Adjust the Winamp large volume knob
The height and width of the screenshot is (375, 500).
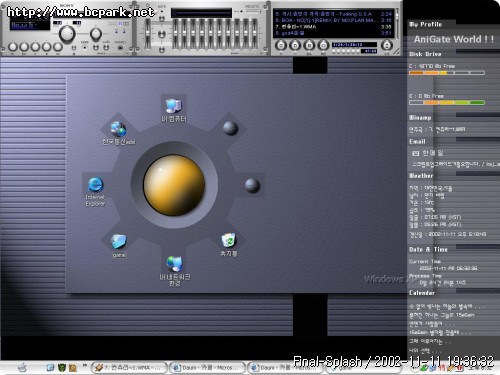coord(67,33)
